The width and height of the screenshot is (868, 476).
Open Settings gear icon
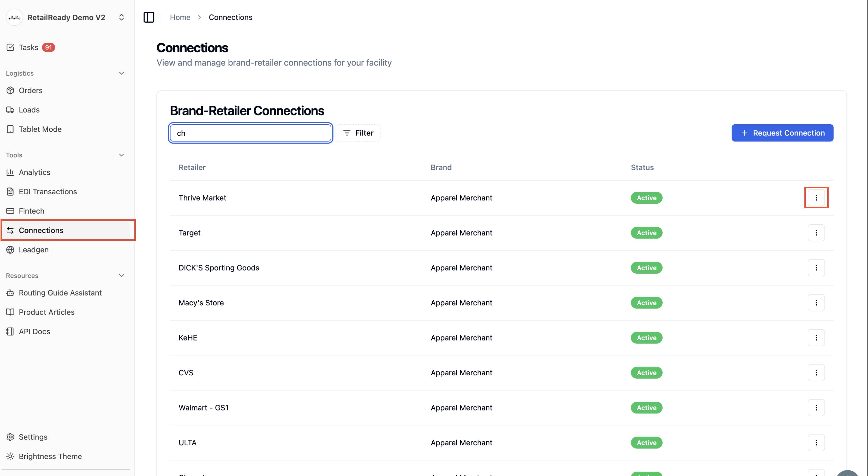pos(10,437)
